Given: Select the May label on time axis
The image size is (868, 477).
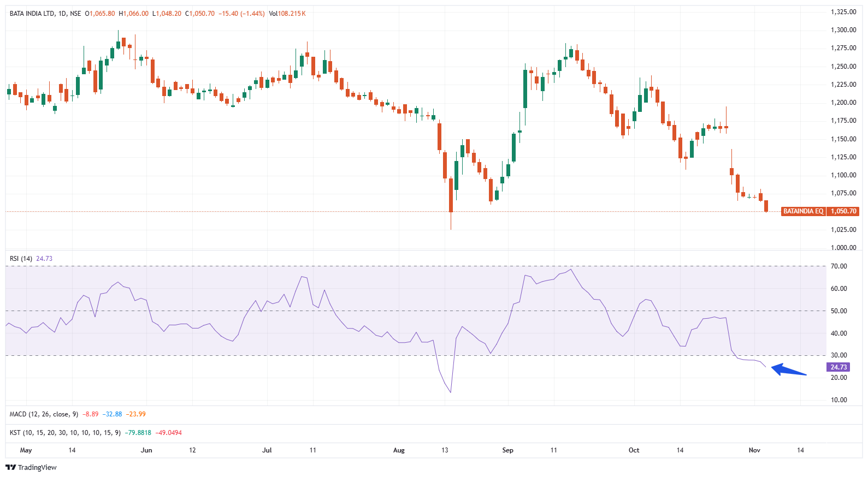Looking at the screenshot, I should (26, 450).
